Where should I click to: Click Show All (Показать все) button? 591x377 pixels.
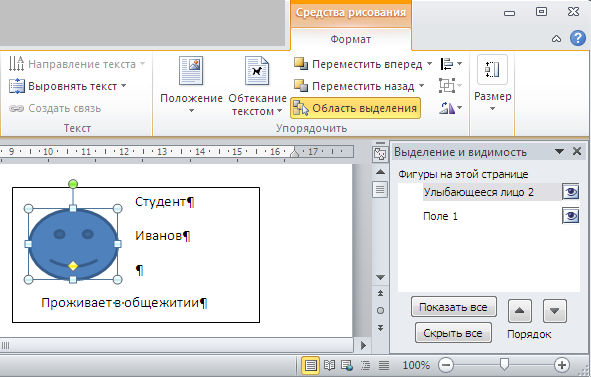coord(453,307)
